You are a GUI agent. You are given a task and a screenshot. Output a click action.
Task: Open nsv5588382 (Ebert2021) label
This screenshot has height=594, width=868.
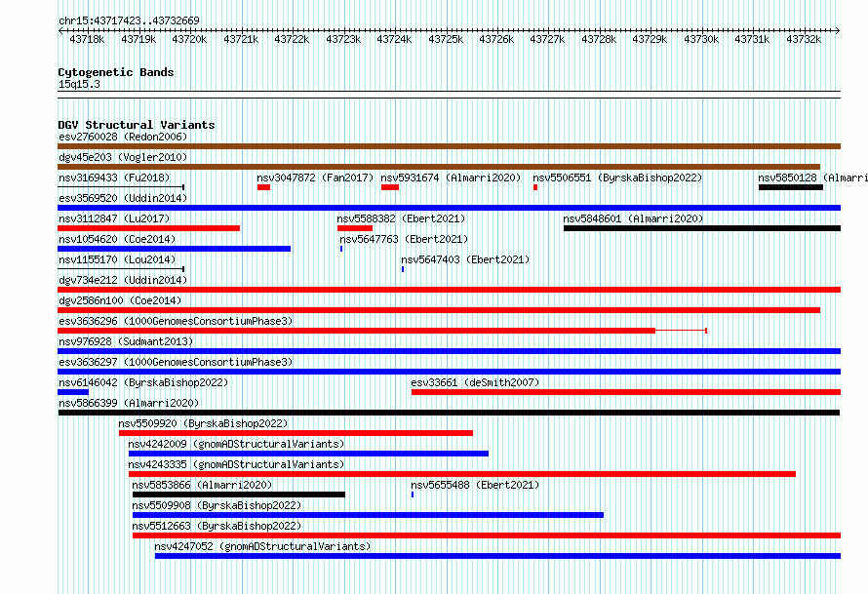[x=401, y=218]
